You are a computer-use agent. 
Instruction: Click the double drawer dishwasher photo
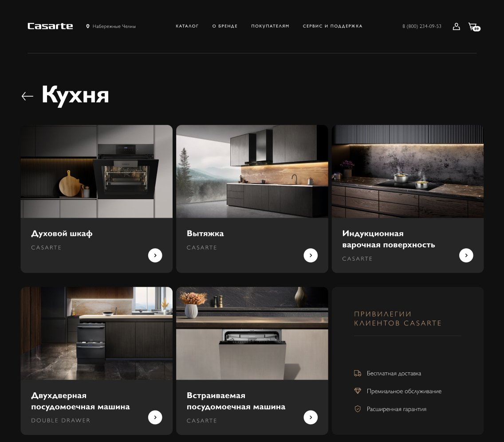coord(96,333)
